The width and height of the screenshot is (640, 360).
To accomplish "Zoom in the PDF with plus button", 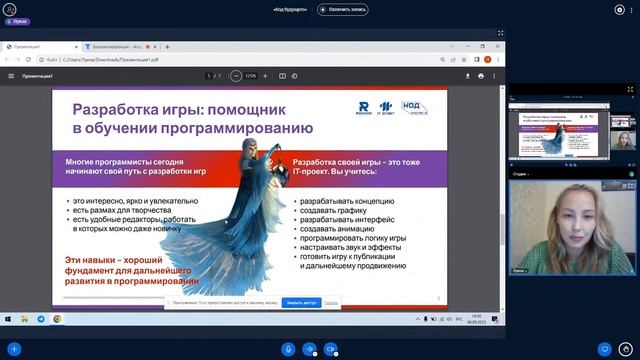I will 265,76.
